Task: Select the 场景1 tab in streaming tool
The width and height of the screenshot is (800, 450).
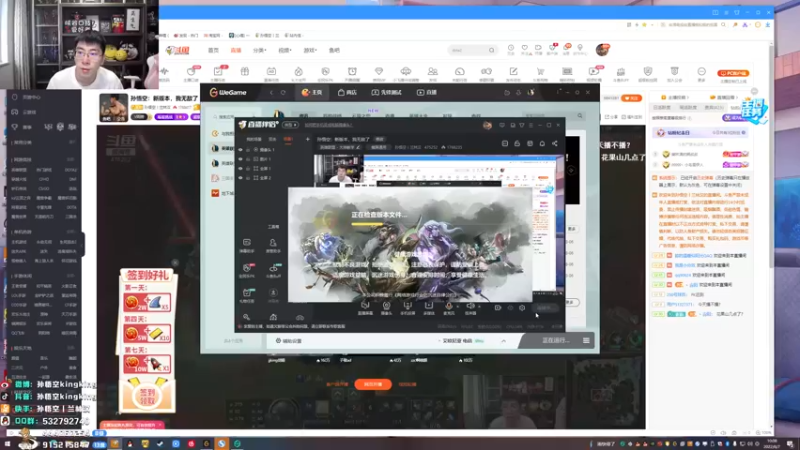Action: pyautogui.click(x=288, y=139)
